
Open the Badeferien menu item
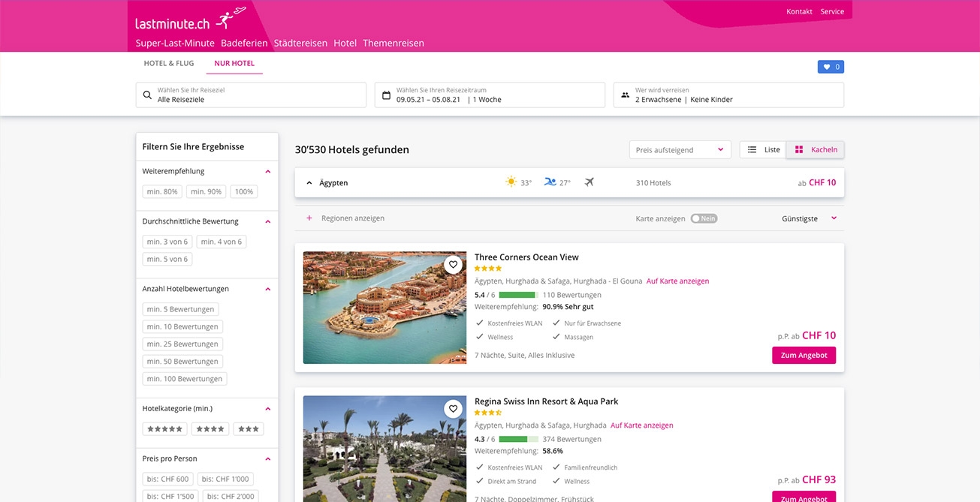[x=244, y=43]
